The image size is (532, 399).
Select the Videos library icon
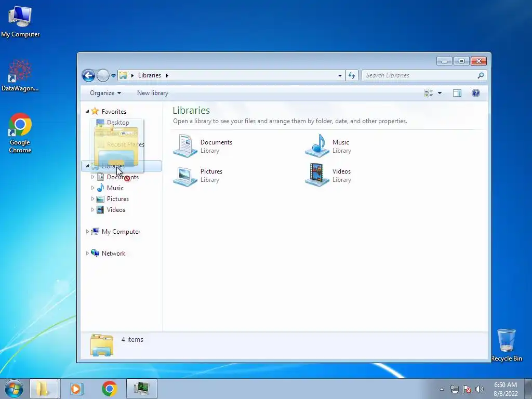(317, 175)
